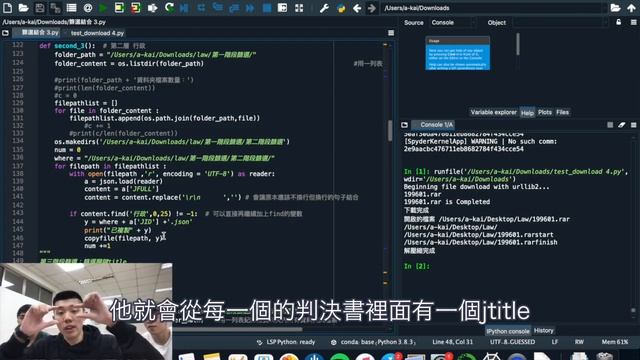640x360 pixels.
Task: Click the LF line endings indicator
Action: point(555,342)
